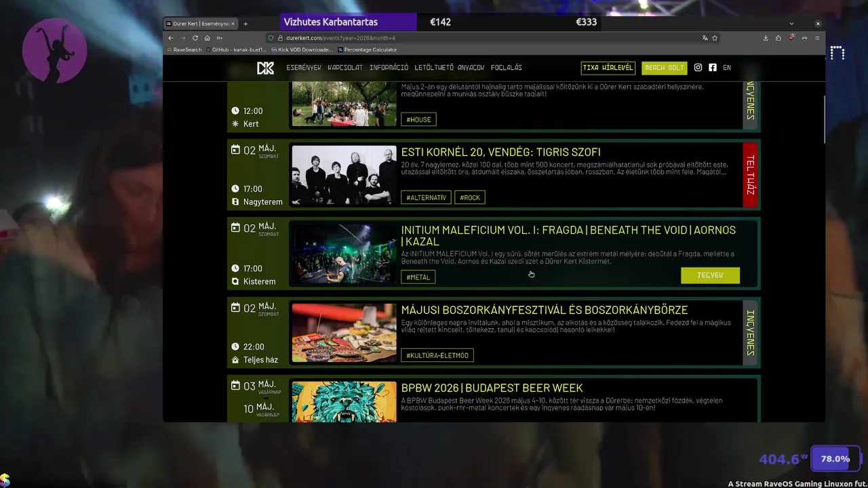868x488 pixels.
Task: Select the #HOUSE tag
Action: click(x=418, y=119)
